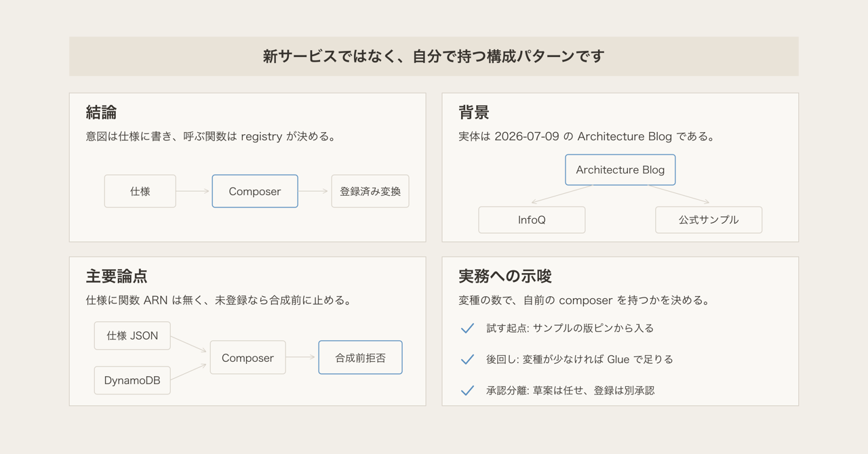Click the 背景 heading
The image size is (868, 454).
pyautogui.click(x=474, y=112)
